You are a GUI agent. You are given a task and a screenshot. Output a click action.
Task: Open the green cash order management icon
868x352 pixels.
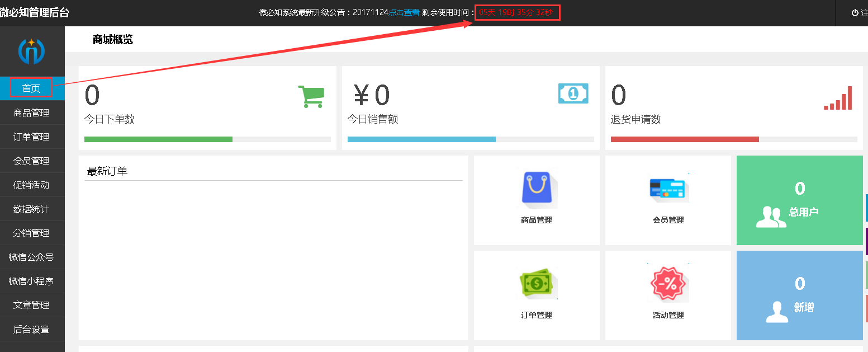[x=537, y=283]
